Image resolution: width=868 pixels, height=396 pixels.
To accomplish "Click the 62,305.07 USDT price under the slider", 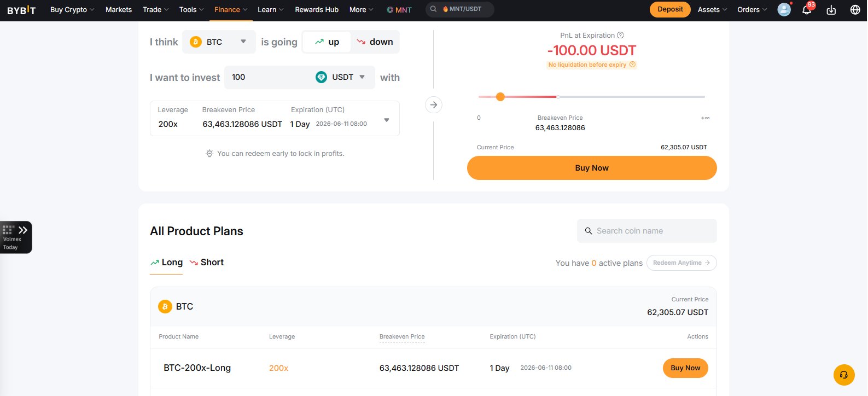I will pyautogui.click(x=684, y=147).
